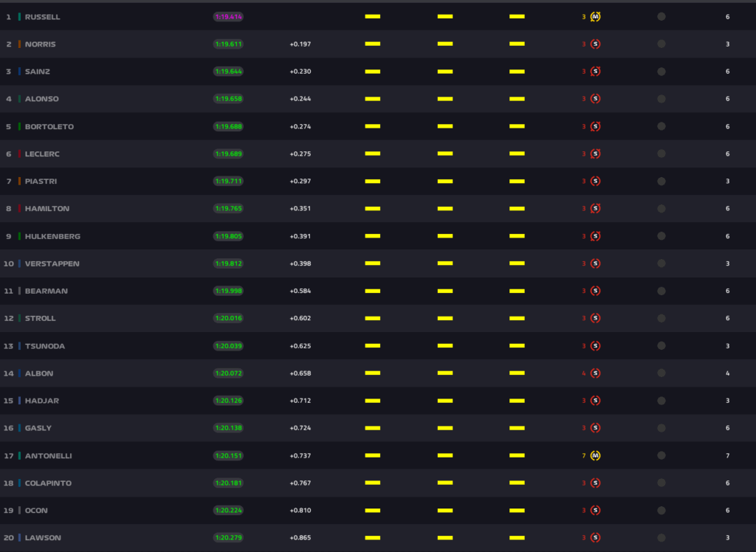Select Bortoleto's soft tyre icon

point(595,126)
